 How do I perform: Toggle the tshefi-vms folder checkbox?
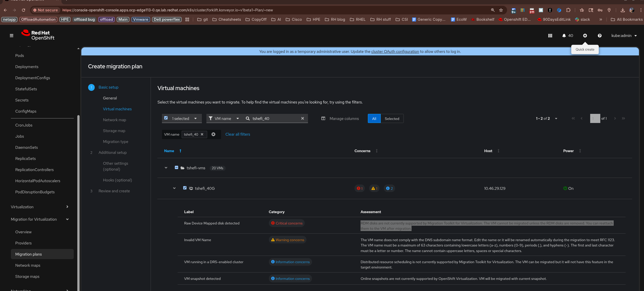point(176,168)
